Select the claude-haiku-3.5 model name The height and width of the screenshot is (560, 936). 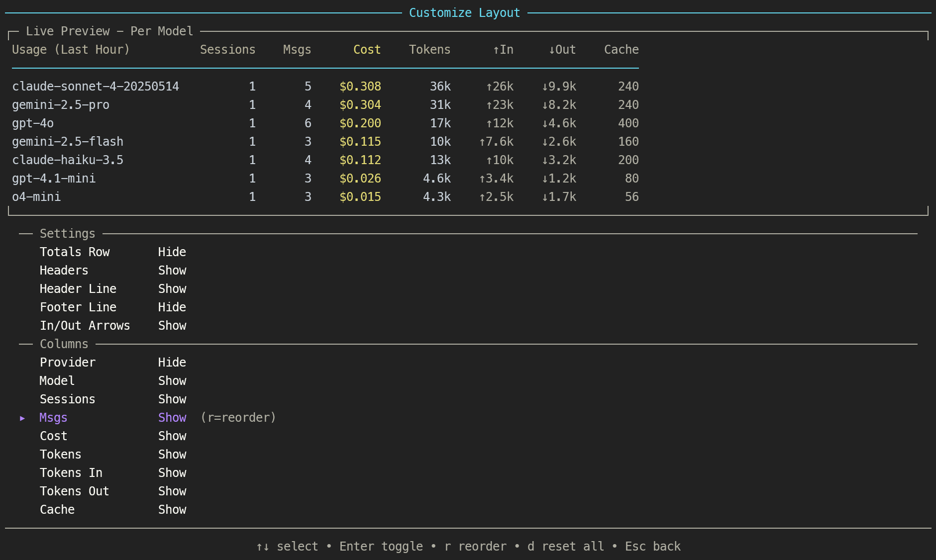[x=68, y=160]
